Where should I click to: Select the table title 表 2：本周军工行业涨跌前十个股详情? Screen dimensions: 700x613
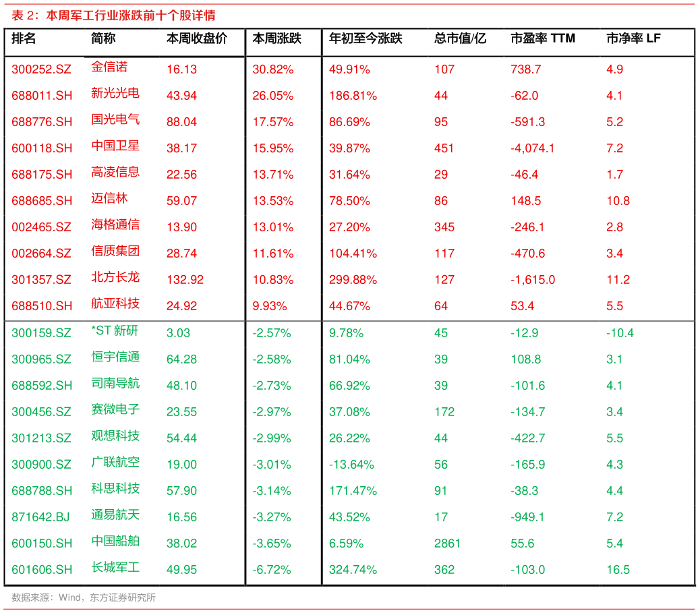point(113,16)
